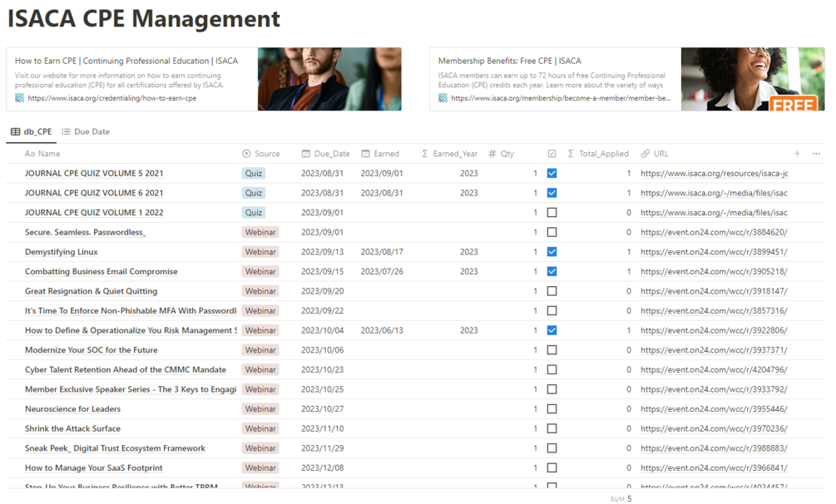
Task: Open the Webinar tag for Neuroscience for Leaders
Action: (x=260, y=409)
